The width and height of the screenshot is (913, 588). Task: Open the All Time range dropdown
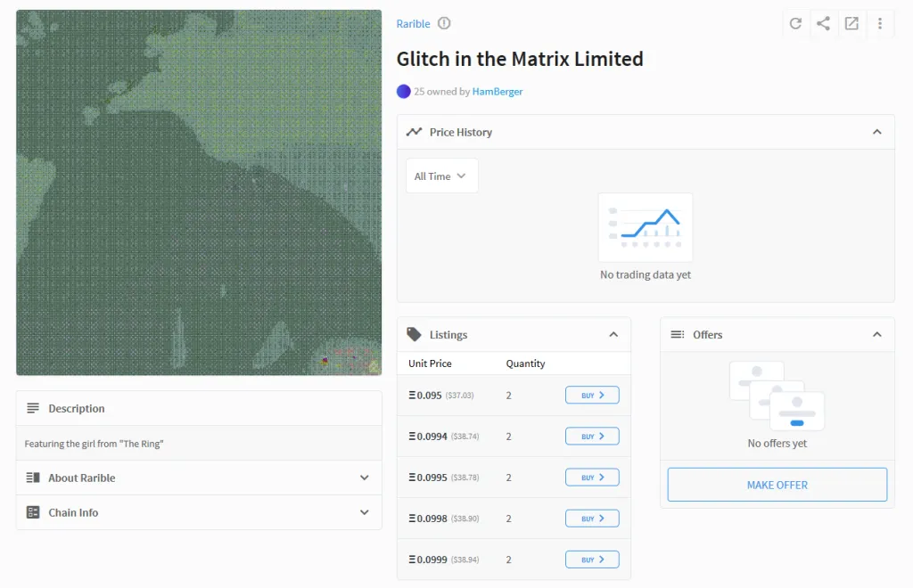(442, 176)
